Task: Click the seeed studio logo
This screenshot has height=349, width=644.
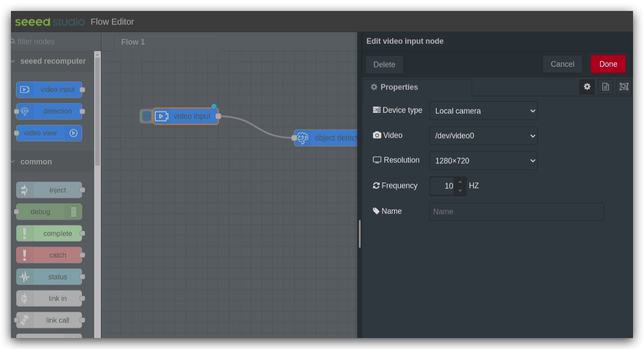Action: [50, 22]
